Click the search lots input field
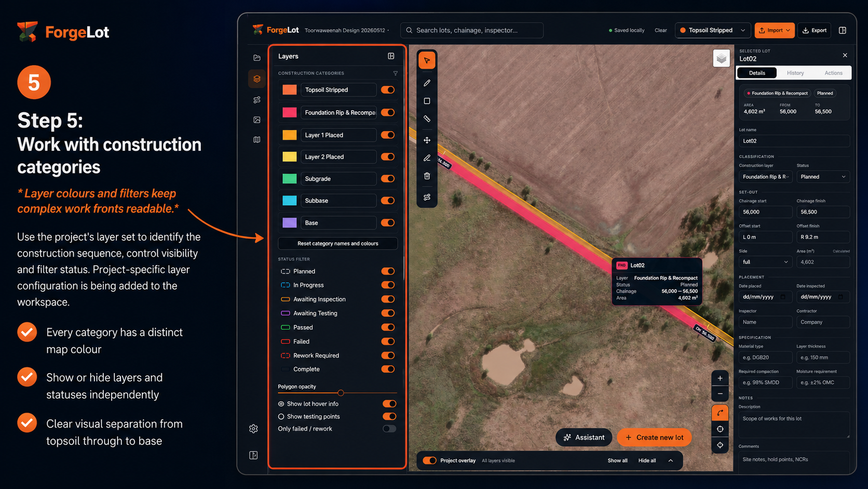The width and height of the screenshot is (868, 489). [x=472, y=30]
